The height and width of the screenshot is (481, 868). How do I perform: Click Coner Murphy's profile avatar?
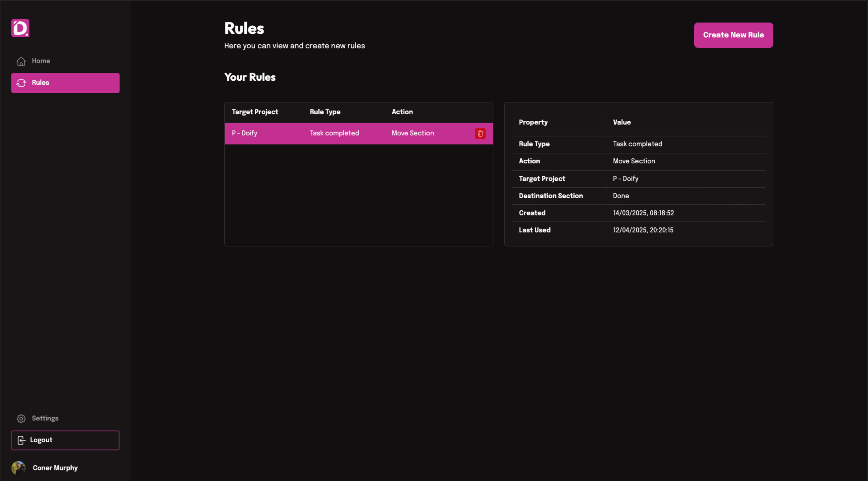tap(20, 467)
